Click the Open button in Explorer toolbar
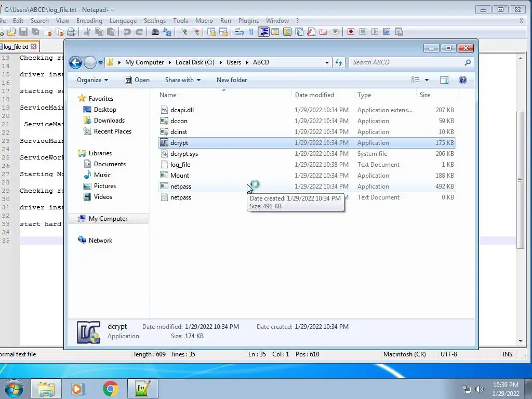The width and height of the screenshot is (532, 399). point(137,80)
